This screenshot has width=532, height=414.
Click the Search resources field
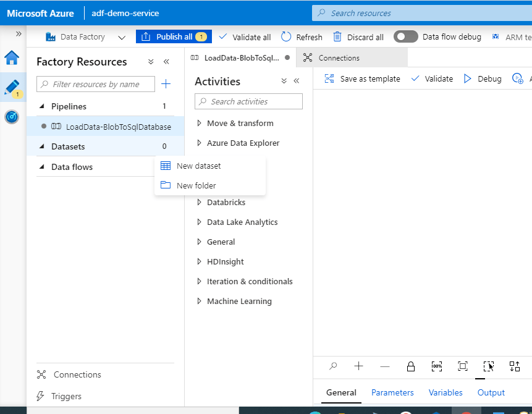[x=422, y=13]
